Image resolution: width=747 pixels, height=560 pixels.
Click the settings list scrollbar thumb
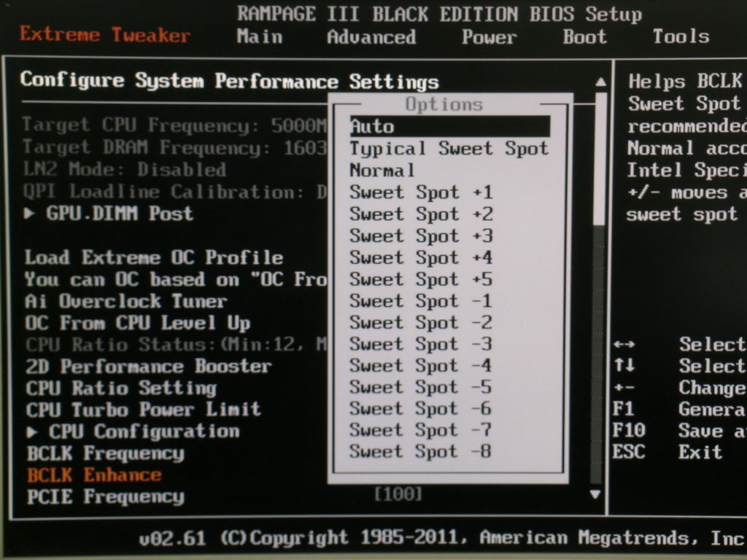coord(601,159)
